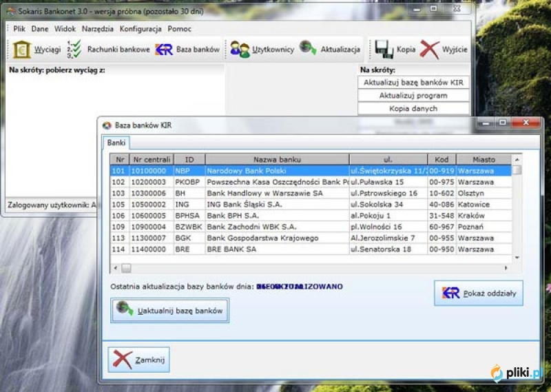Image resolution: width=551 pixels, height=392 pixels.
Task: Open the Pomoc menu
Action: click(179, 29)
